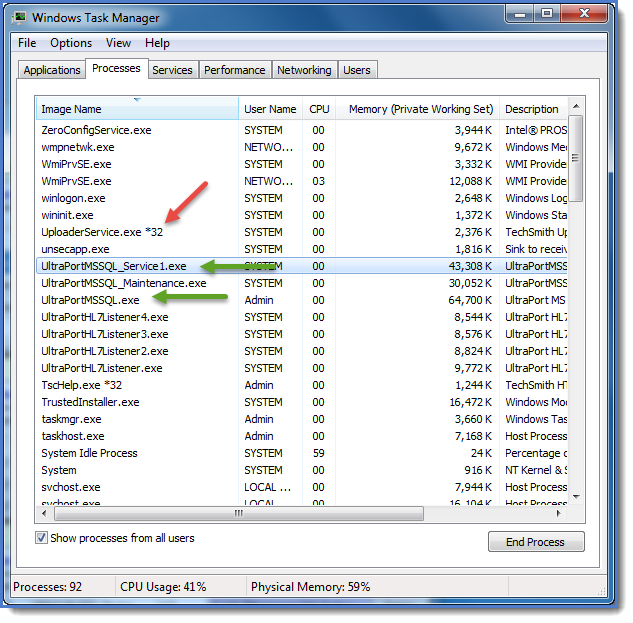Open the Help menu
This screenshot has width=633, height=623.
point(157,43)
